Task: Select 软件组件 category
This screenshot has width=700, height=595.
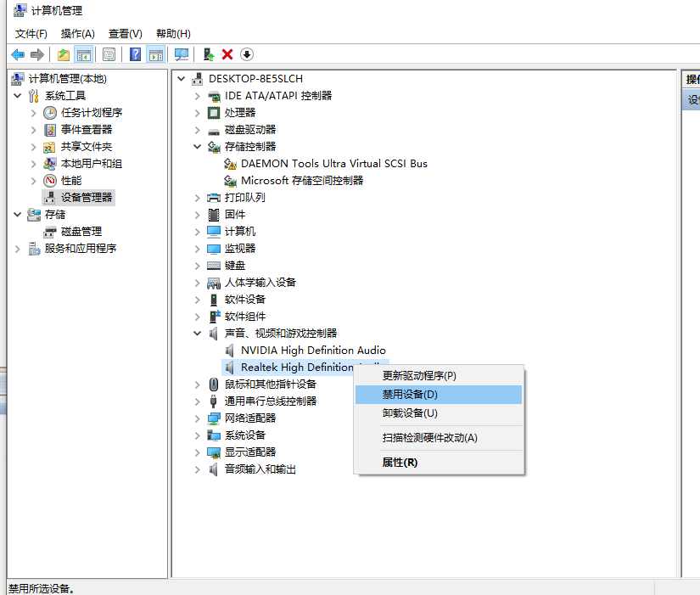Action: (245, 317)
